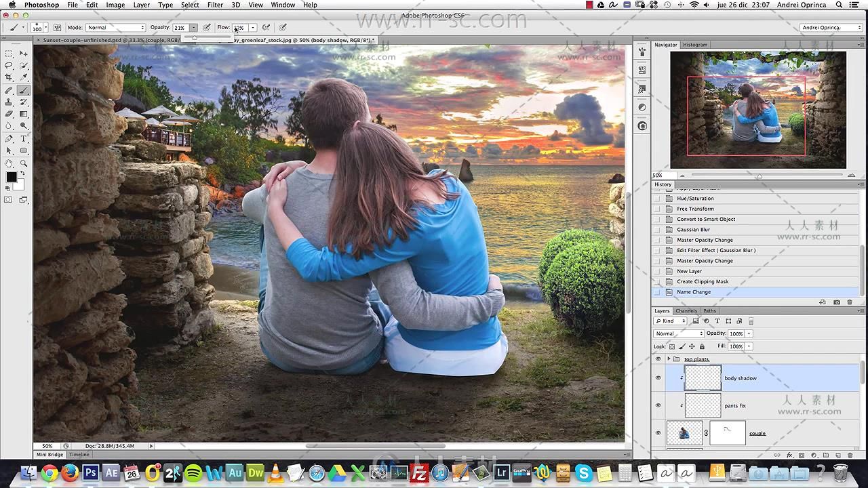Select the History Brush tool

24,102
